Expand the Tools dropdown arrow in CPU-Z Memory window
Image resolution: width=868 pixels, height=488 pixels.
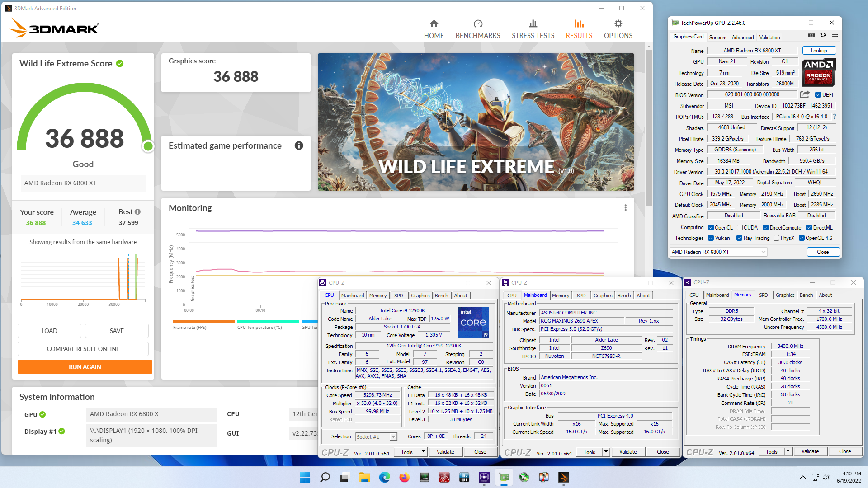[788, 451]
